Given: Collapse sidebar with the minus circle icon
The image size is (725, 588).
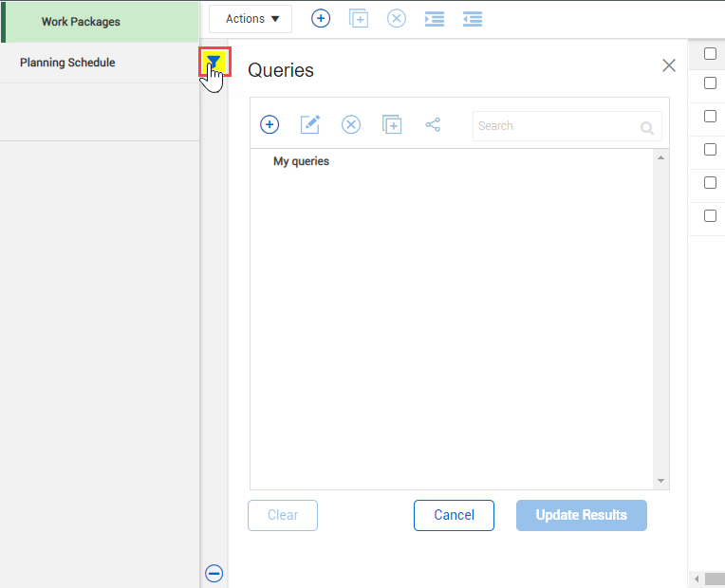Looking at the screenshot, I should [x=214, y=573].
